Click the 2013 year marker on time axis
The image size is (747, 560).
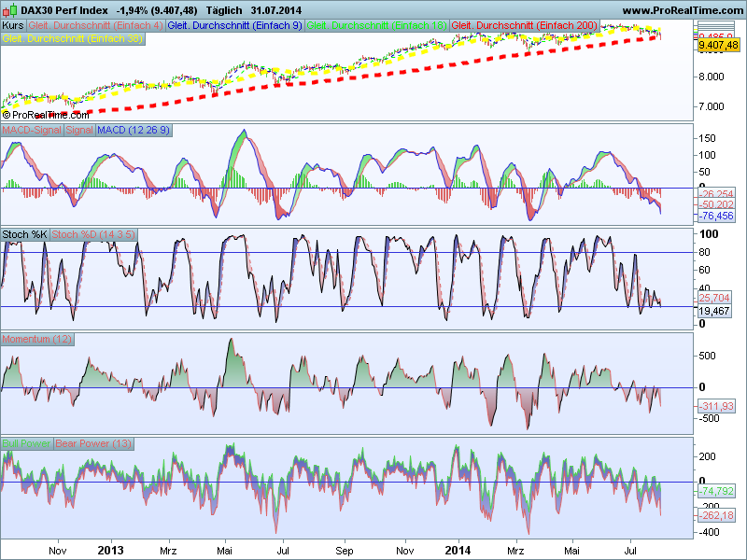[110, 551]
